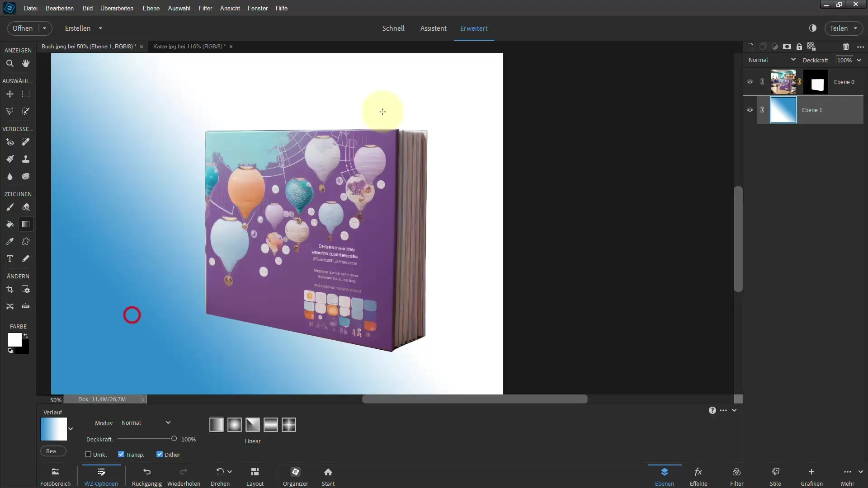Select the Recompose tool
Screen dimensions: 868x488
[x=26, y=290]
